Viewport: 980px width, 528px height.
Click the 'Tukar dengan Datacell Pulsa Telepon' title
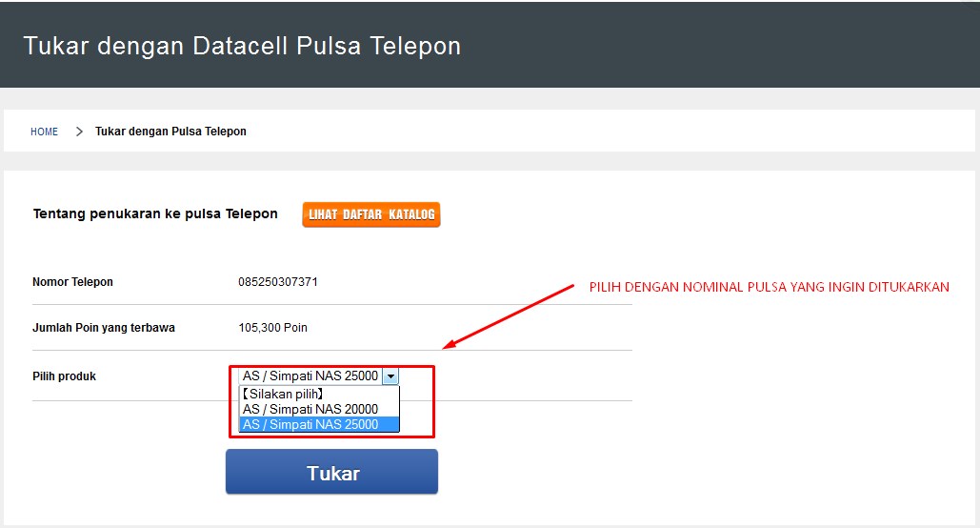[243, 47]
